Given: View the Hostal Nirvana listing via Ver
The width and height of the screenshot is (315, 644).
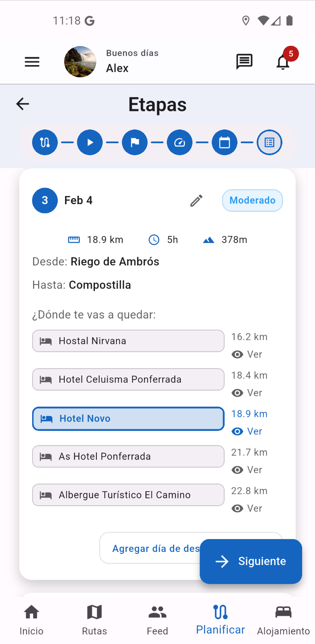Looking at the screenshot, I should [247, 354].
